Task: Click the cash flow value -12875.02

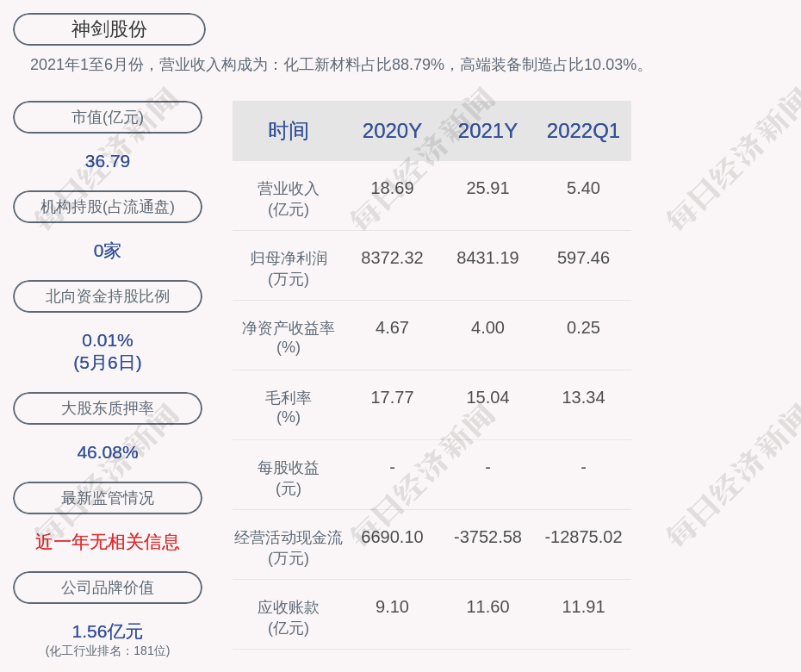Action: pyautogui.click(x=583, y=537)
